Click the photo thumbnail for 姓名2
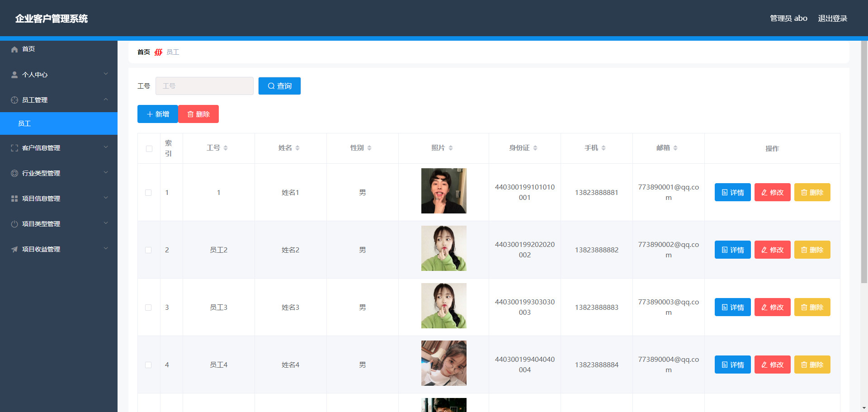This screenshot has width=868, height=412. [x=444, y=248]
